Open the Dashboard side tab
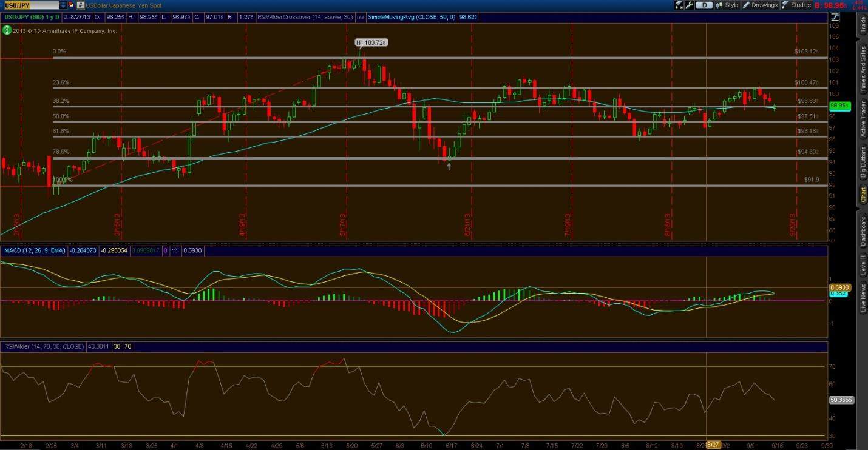868x450 pixels. pyautogui.click(x=863, y=231)
